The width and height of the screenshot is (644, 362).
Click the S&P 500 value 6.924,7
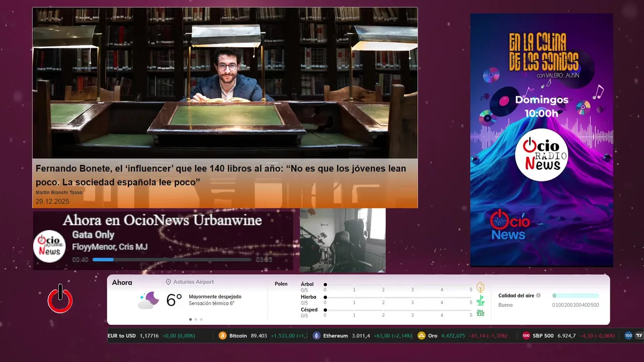click(567, 335)
